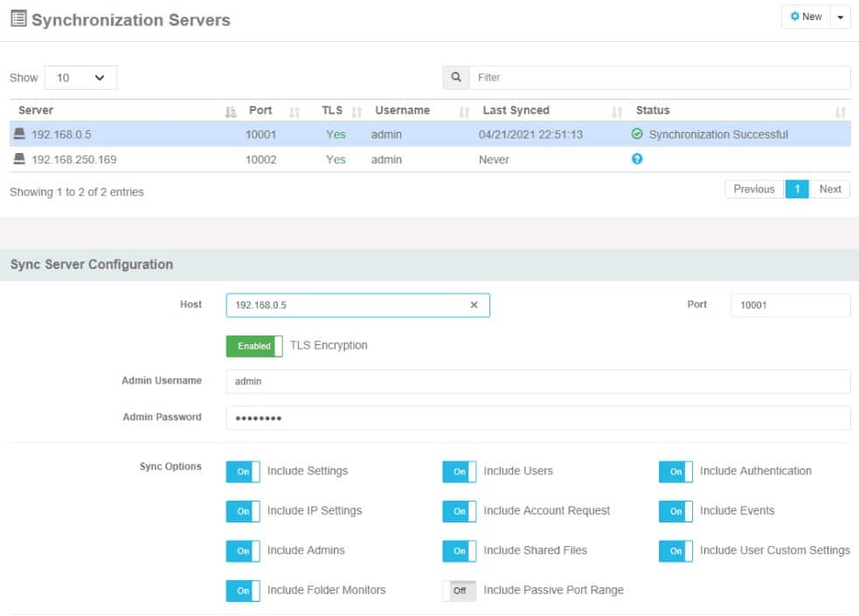Sort table by Username column icon
The width and height of the screenshot is (859, 616).
click(465, 112)
